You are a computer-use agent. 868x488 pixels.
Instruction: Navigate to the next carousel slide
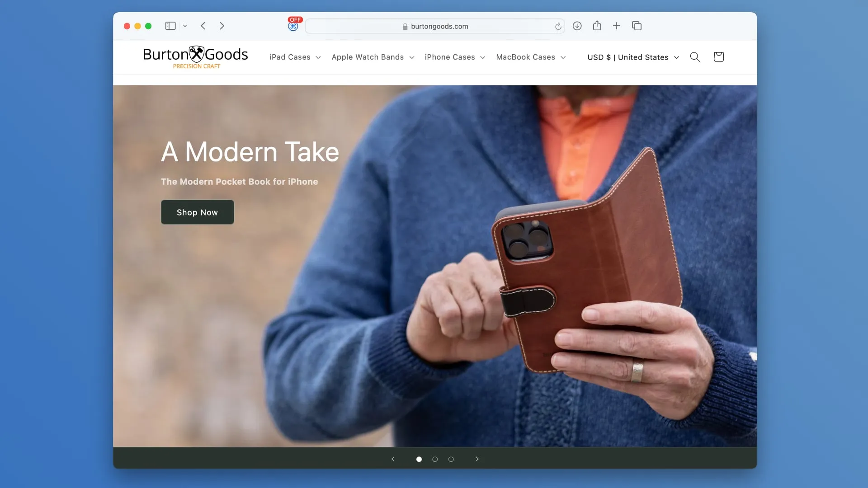477,459
